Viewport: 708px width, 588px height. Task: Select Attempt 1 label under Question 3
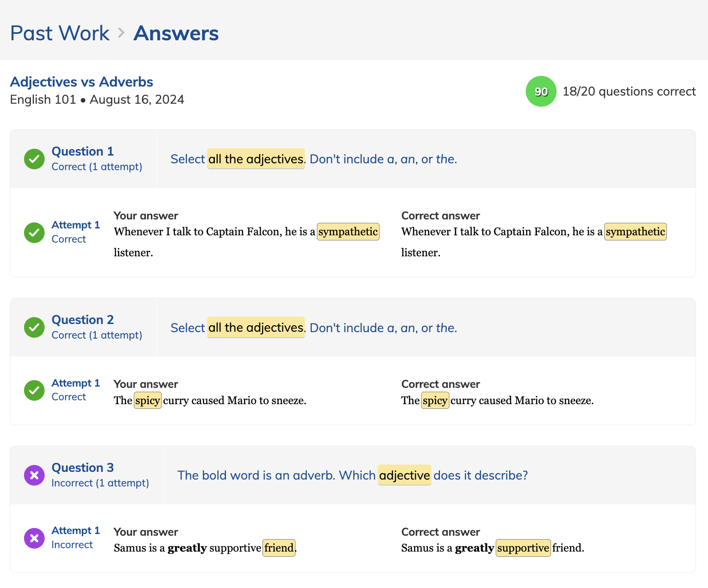(76, 531)
